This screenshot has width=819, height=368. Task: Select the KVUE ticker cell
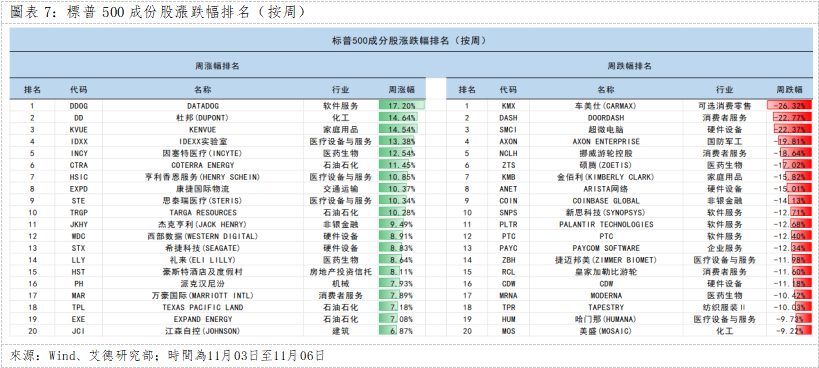[78, 129]
